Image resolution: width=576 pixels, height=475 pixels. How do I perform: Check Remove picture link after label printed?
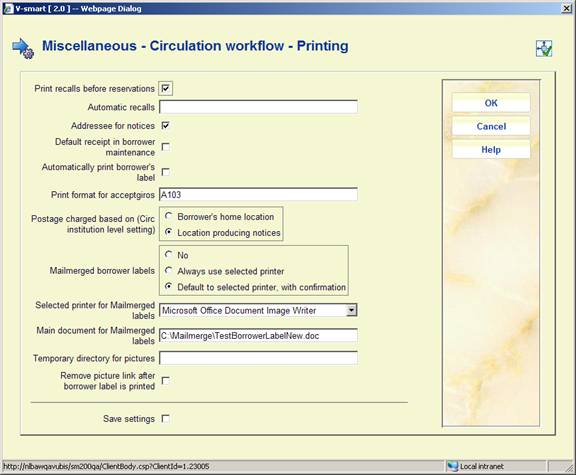166,381
